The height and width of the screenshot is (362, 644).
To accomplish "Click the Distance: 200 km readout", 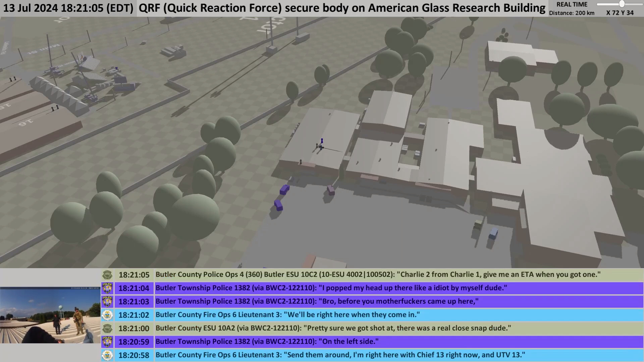I will [x=572, y=13].
